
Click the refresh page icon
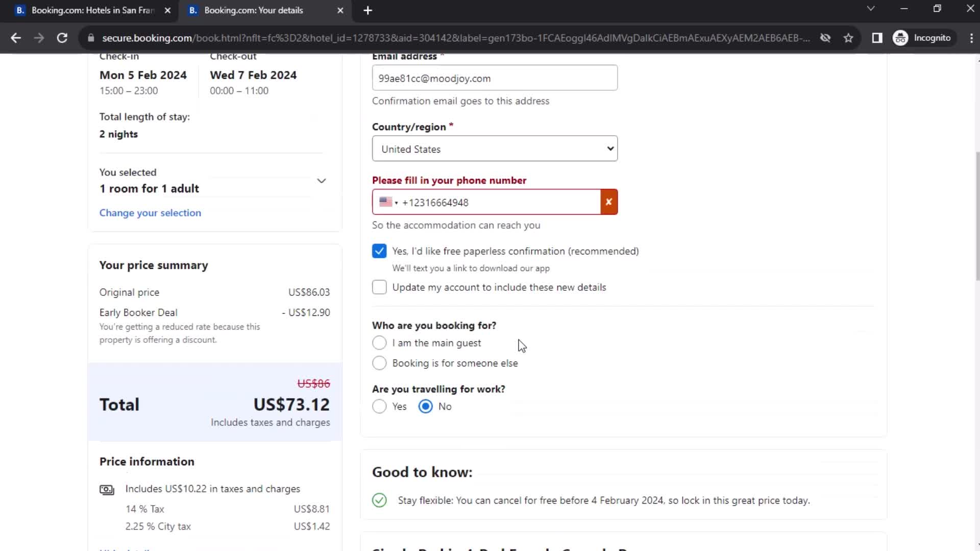click(x=61, y=38)
